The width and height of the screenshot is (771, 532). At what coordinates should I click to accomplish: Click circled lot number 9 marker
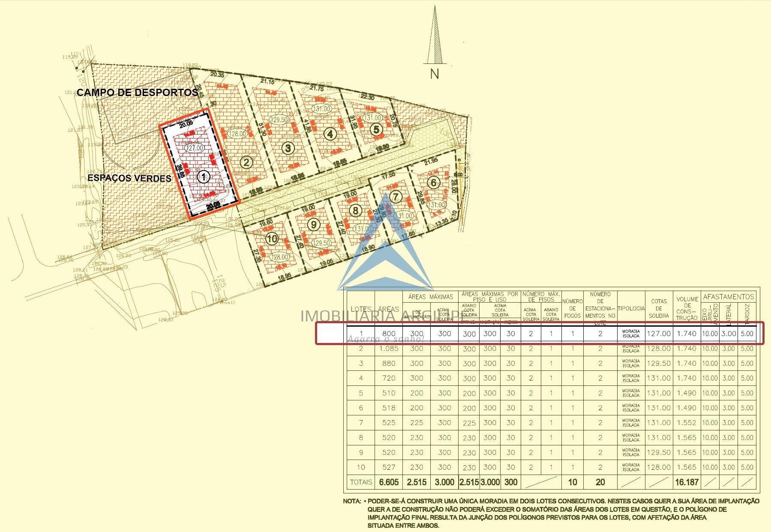point(314,225)
